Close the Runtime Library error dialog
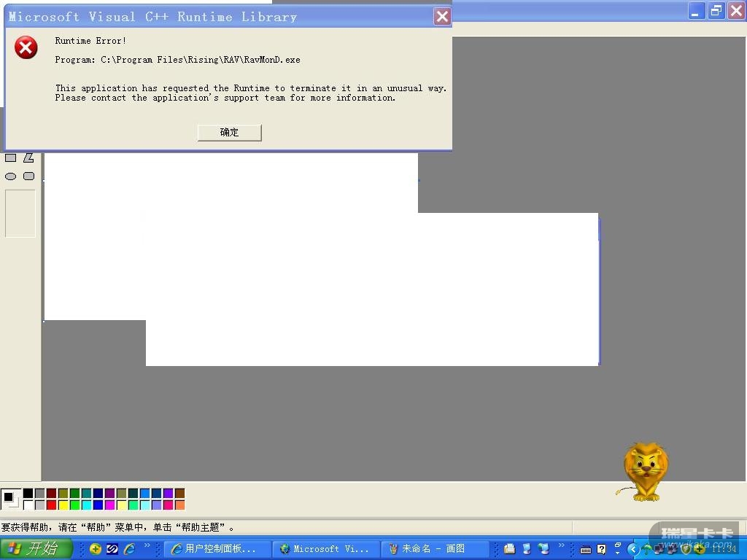 point(442,17)
